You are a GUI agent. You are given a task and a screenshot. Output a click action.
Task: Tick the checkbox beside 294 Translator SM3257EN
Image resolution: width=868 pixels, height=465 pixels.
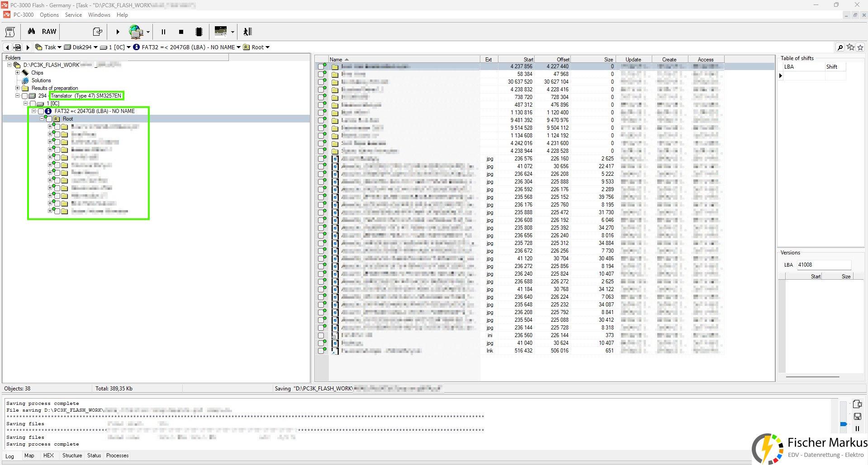[25, 96]
